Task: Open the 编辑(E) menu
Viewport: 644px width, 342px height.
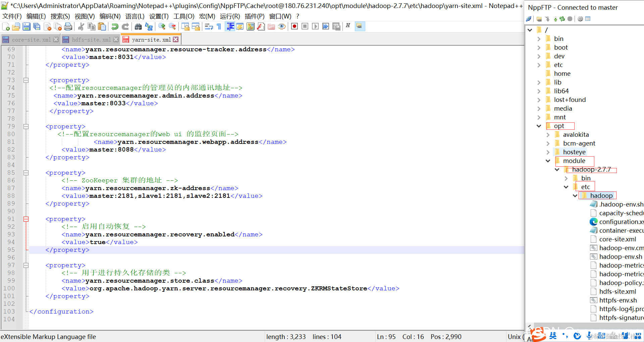Action: [x=36, y=16]
